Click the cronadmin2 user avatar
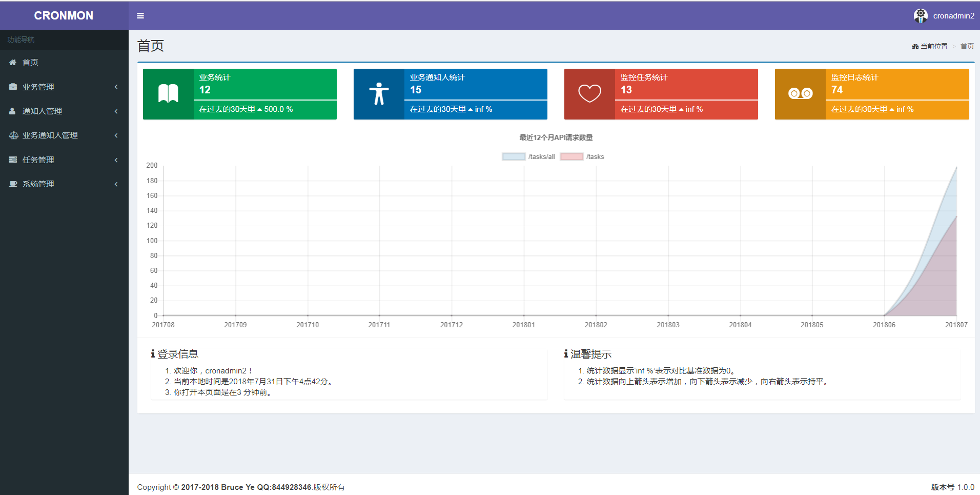This screenshot has width=980, height=495. click(x=921, y=16)
